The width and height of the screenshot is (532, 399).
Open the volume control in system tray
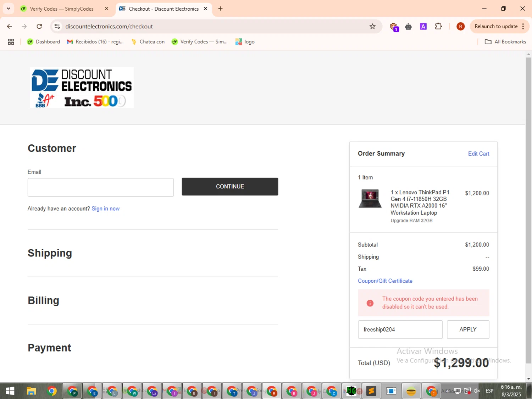pos(477,391)
